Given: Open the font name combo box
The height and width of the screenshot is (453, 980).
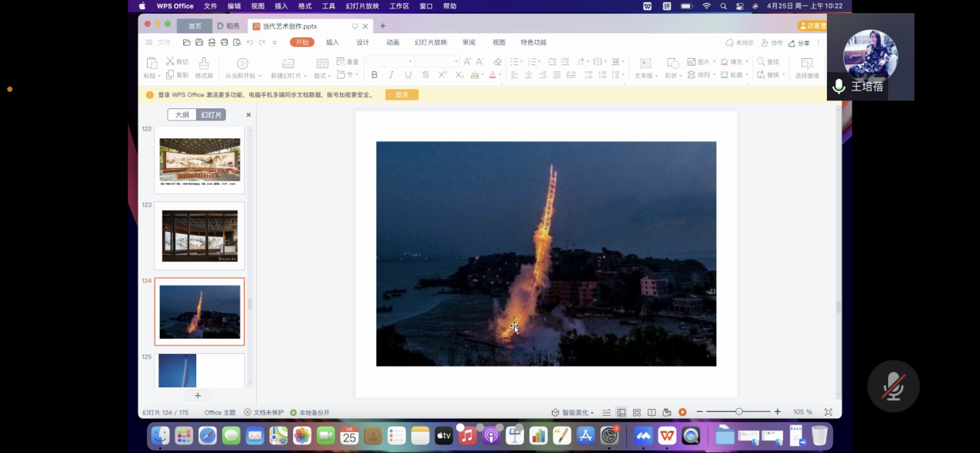Looking at the screenshot, I should pyautogui.click(x=390, y=62).
